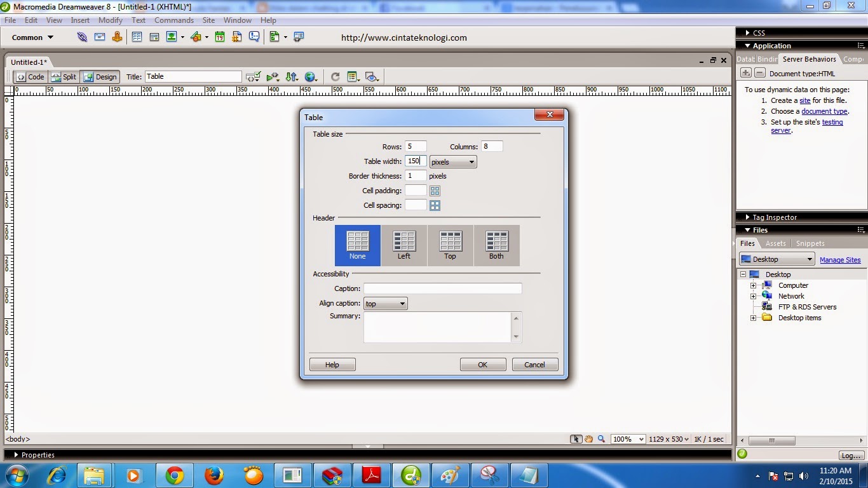This screenshot has height=488, width=868.
Task: Switch to Code view
Action: 31,77
